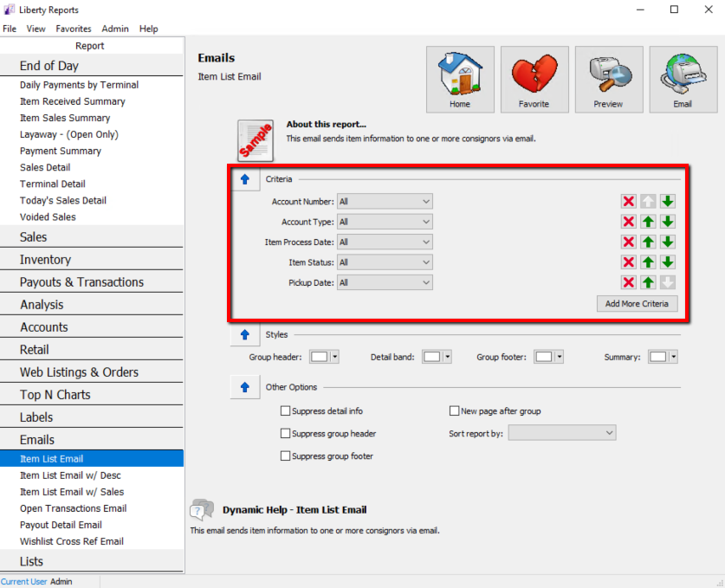Image resolution: width=725 pixels, height=588 pixels.
Task: Remove the Item Process Date criterion
Action: [628, 242]
